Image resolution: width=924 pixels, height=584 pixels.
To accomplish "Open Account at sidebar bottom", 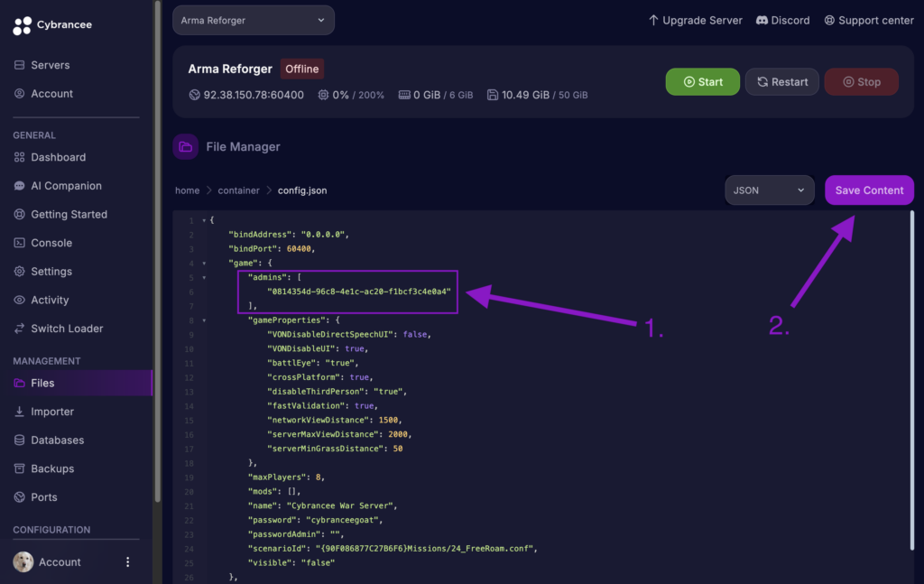I will pos(60,562).
